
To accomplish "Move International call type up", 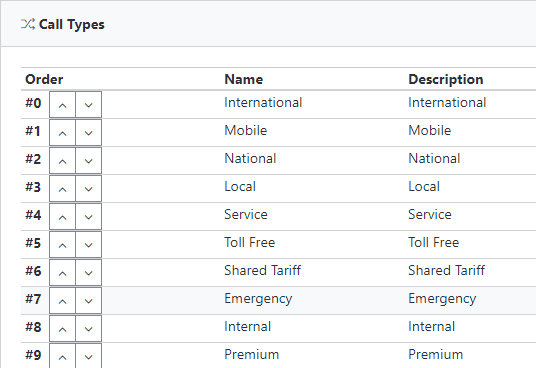I will pyautogui.click(x=63, y=105).
